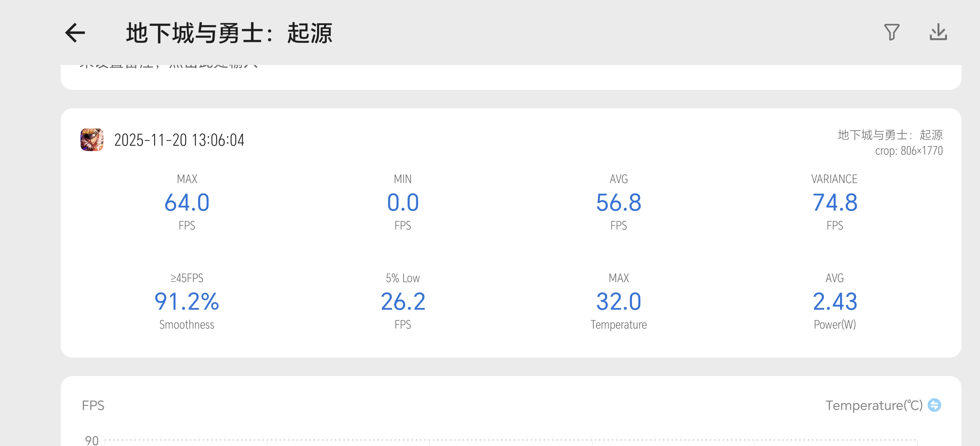Click the VARIANCE value 74.8
The image size is (980, 446).
pos(834,202)
